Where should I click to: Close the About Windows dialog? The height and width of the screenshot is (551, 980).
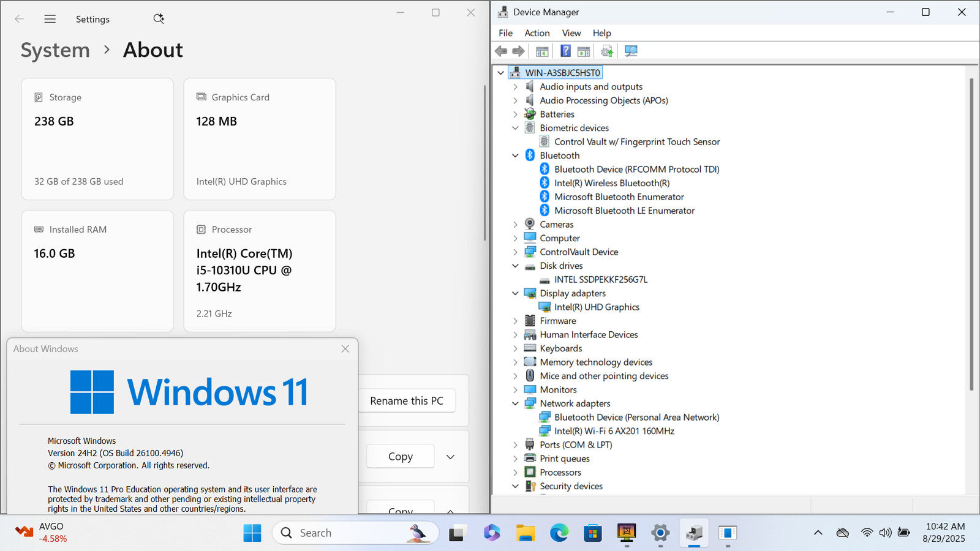point(345,348)
